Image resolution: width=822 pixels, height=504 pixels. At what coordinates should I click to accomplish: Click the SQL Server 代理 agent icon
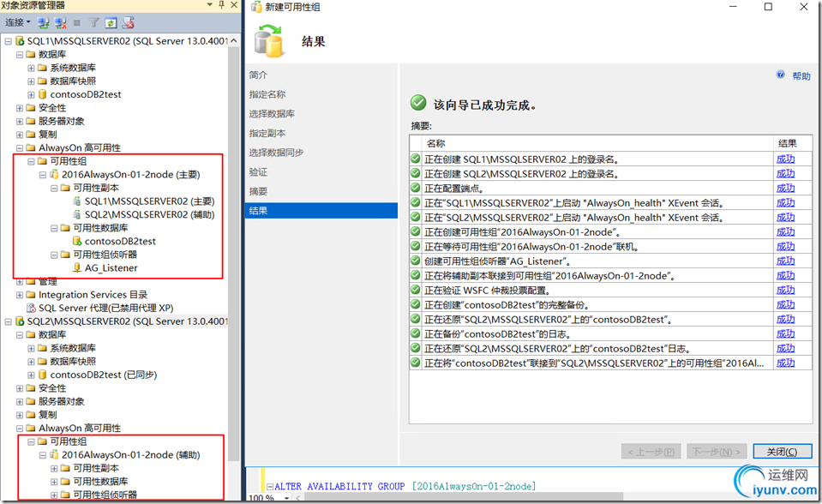(x=31, y=308)
